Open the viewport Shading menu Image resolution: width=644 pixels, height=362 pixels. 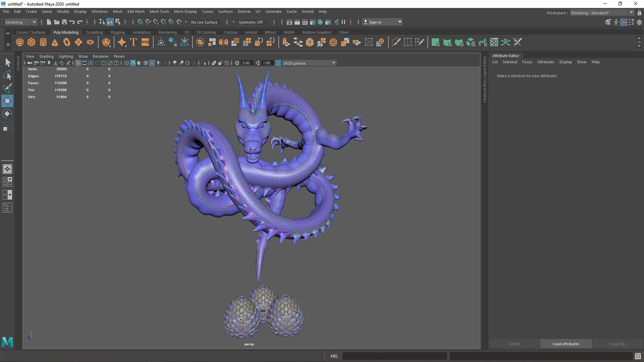click(x=46, y=56)
